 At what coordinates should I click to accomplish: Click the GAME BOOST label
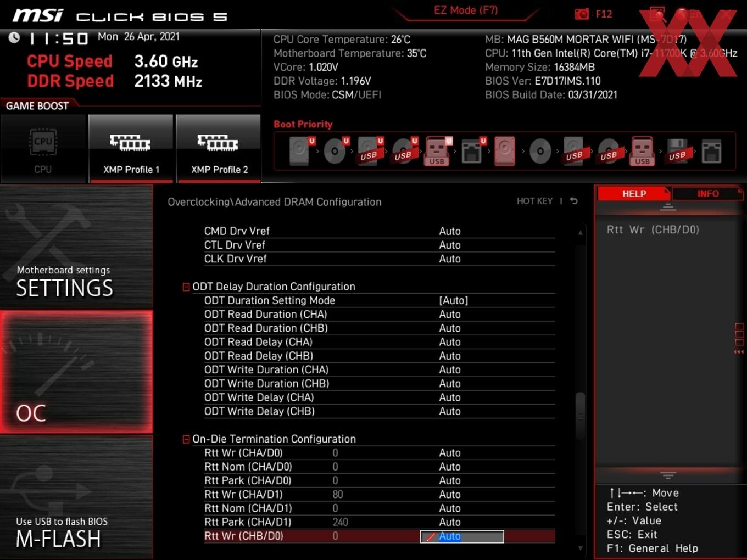(37, 106)
